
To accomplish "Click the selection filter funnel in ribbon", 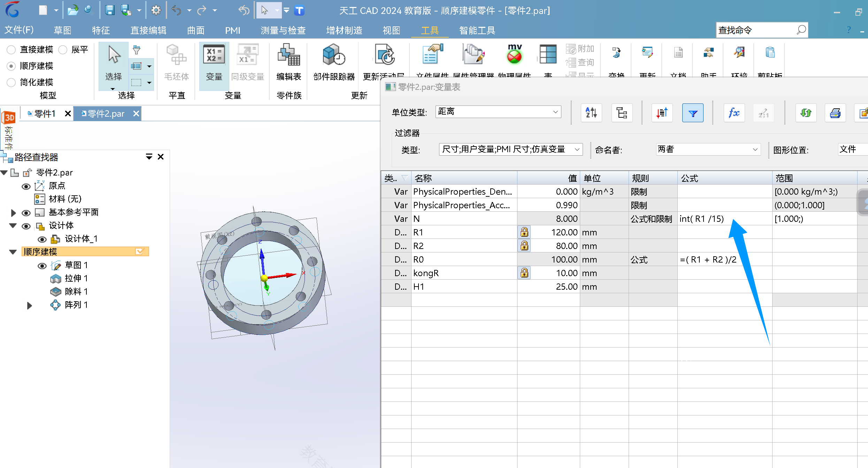I will point(137,49).
